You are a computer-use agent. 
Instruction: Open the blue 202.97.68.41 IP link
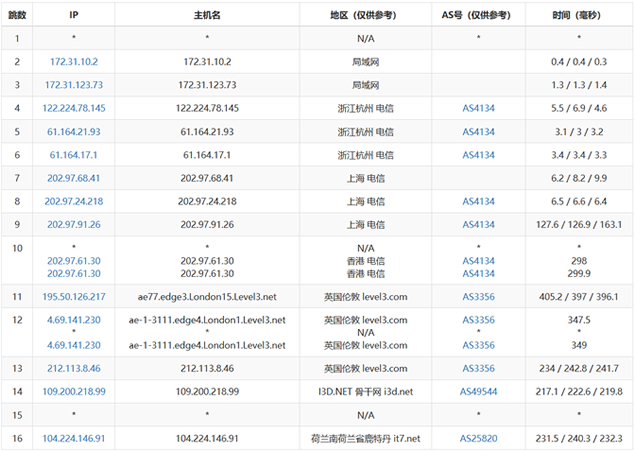pyautogui.click(x=75, y=178)
